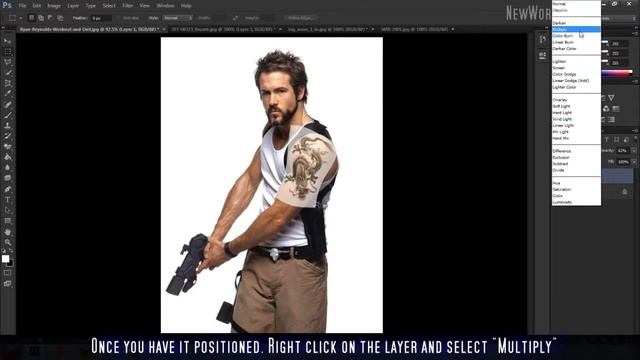Select the Quick Selection tool
The width and height of the screenshot is (640, 360).
(7, 73)
